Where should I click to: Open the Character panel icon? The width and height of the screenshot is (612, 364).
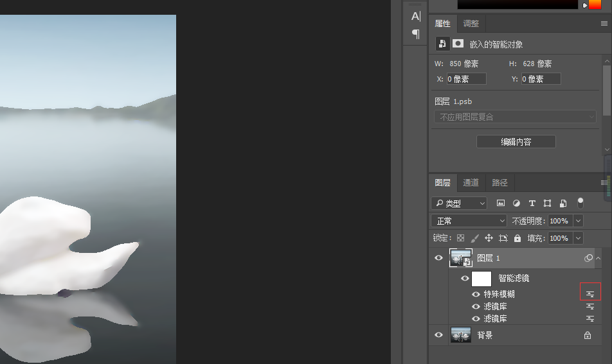point(416,16)
